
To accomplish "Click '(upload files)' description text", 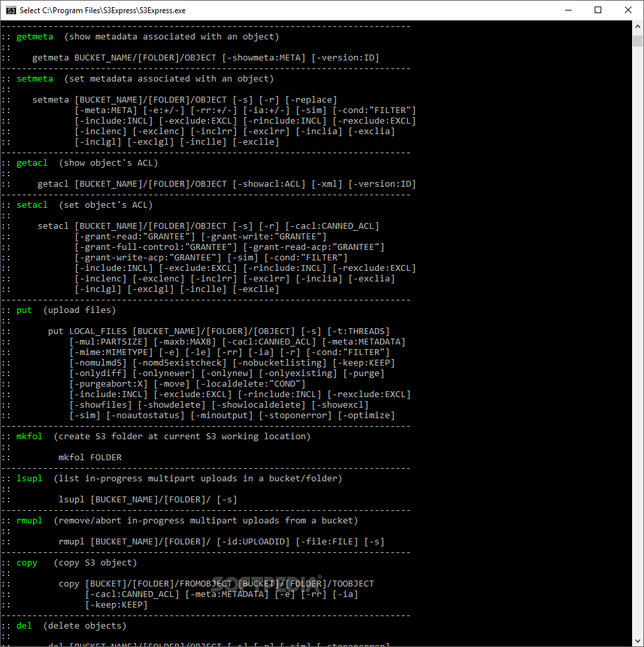I will (x=80, y=310).
